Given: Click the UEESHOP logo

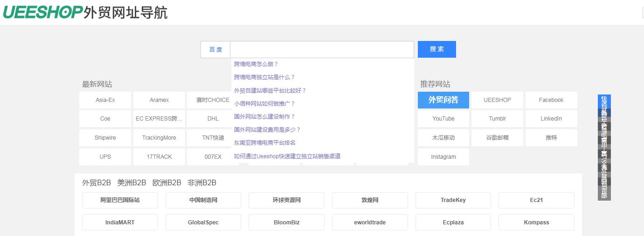Looking at the screenshot, I should (85, 12).
